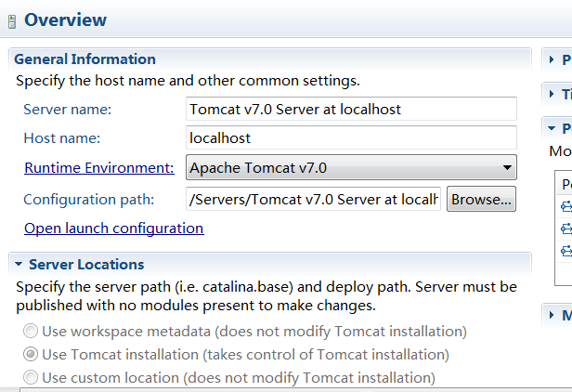Image resolution: width=572 pixels, height=392 pixels.
Task: Collapse the expanded section starting with P
Action: pos(552,128)
